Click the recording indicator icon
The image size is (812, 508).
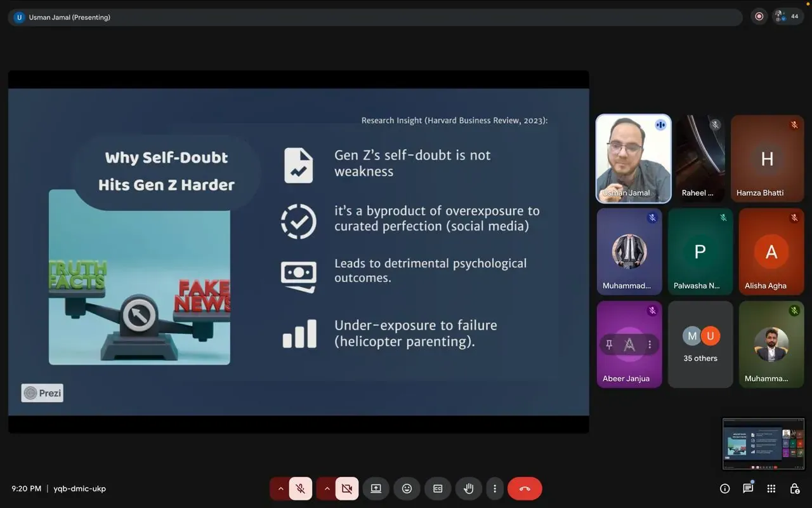(759, 17)
